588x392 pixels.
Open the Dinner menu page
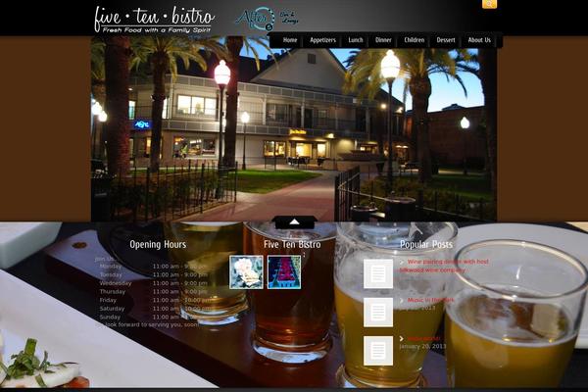tap(383, 40)
